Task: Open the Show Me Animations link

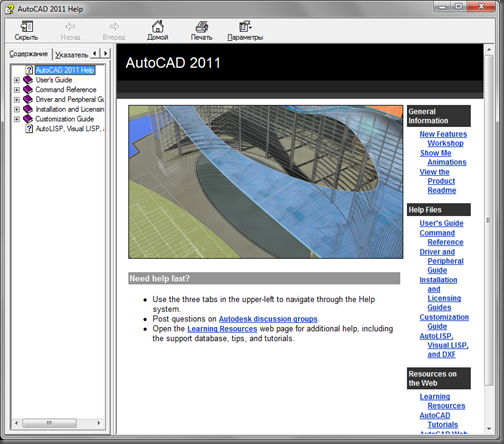Action: [x=443, y=158]
